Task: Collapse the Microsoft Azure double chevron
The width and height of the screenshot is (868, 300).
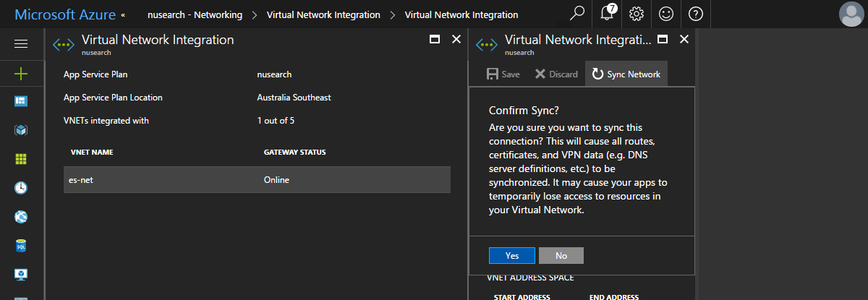Action: [123, 14]
